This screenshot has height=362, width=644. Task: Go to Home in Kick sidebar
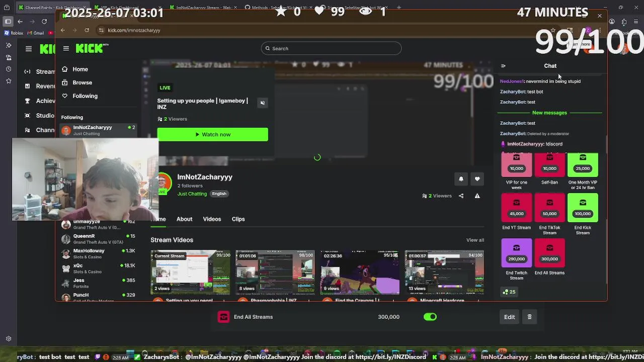tap(74, 69)
